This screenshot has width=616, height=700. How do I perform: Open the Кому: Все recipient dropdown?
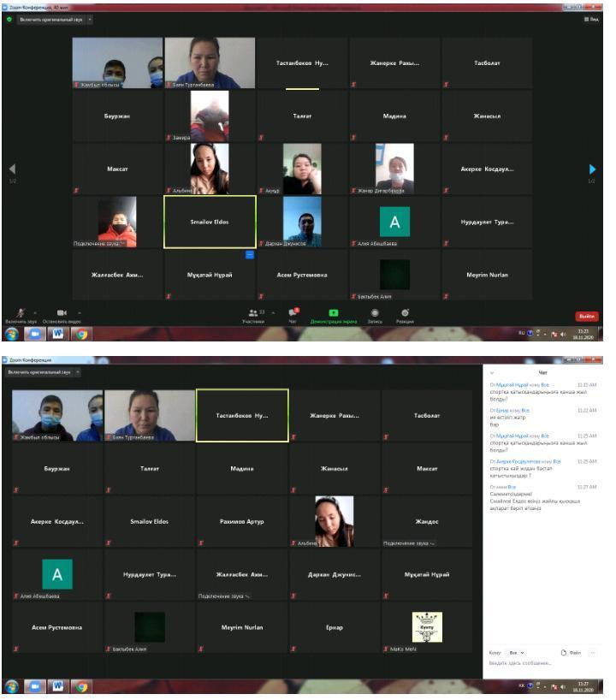pyautogui.click(x=517, y=652)
